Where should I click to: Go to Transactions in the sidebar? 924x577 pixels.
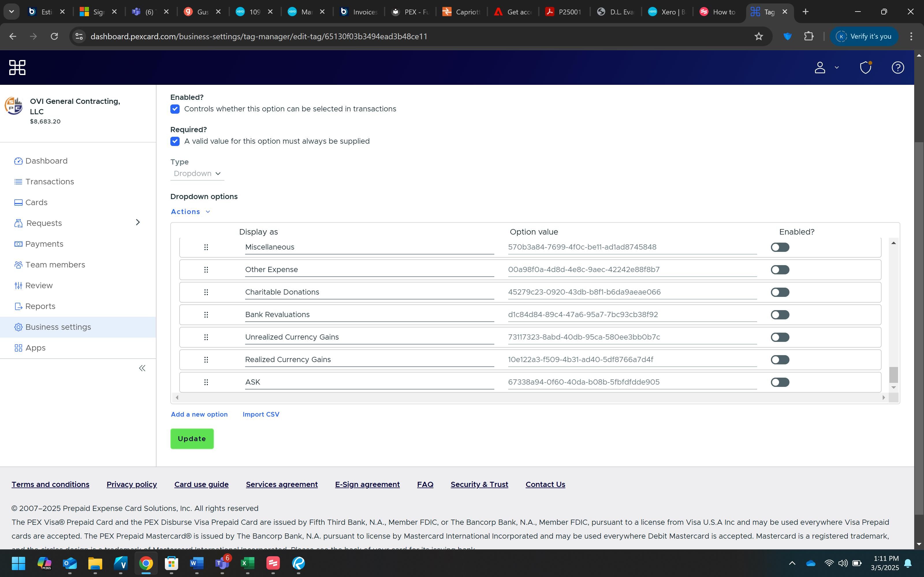point(50,182)
